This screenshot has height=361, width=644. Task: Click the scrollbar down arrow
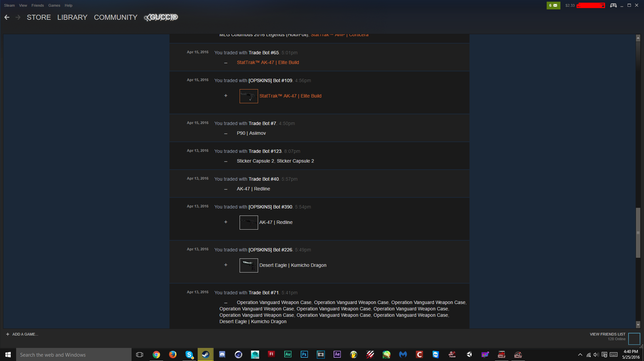pos(638,324)
